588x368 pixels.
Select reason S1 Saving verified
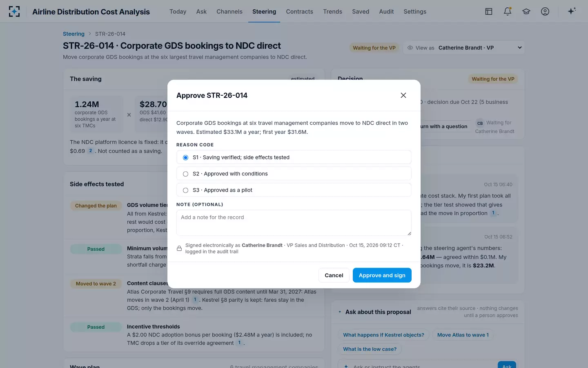(x=294, y=157)
